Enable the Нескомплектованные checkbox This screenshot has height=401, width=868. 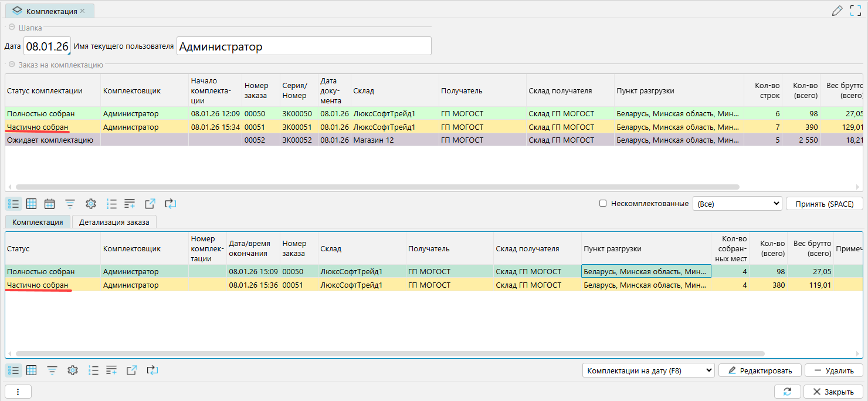tap(603, 204)
